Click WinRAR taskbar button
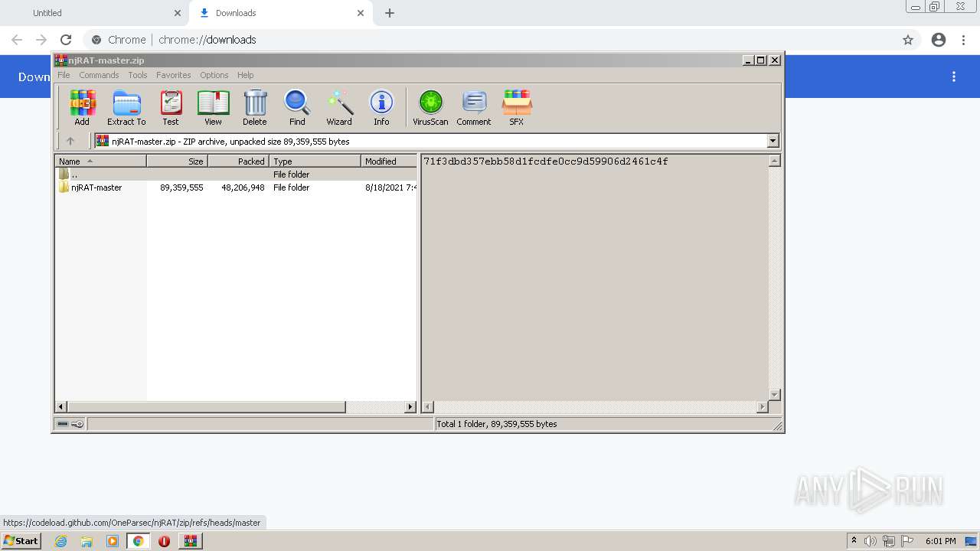Image resolution: width=980 pixels, height=551 pixels. [x=191, y=541]
